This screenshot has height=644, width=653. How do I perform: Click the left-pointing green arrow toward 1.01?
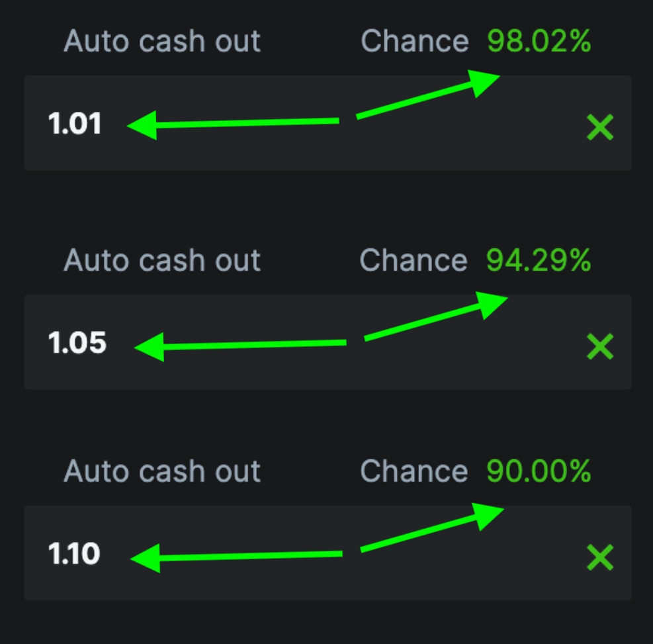(x=232, y=123)
